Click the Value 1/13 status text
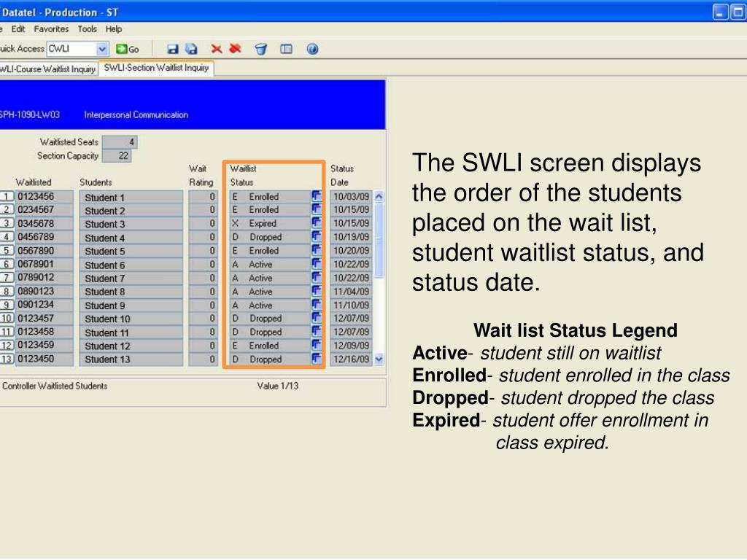This screenshot has height=560, width=747. point(278,386)
